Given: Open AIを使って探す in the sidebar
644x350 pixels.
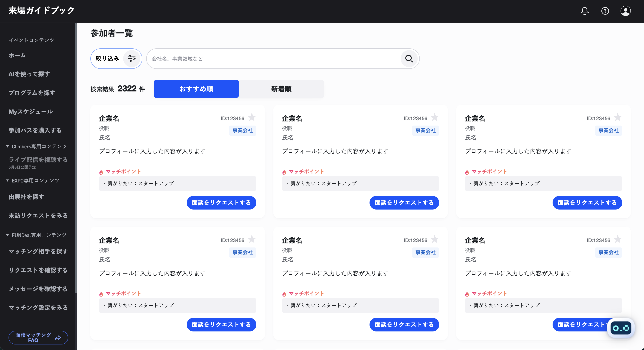Looking at the screenshot, I should (x=29, y=74).
